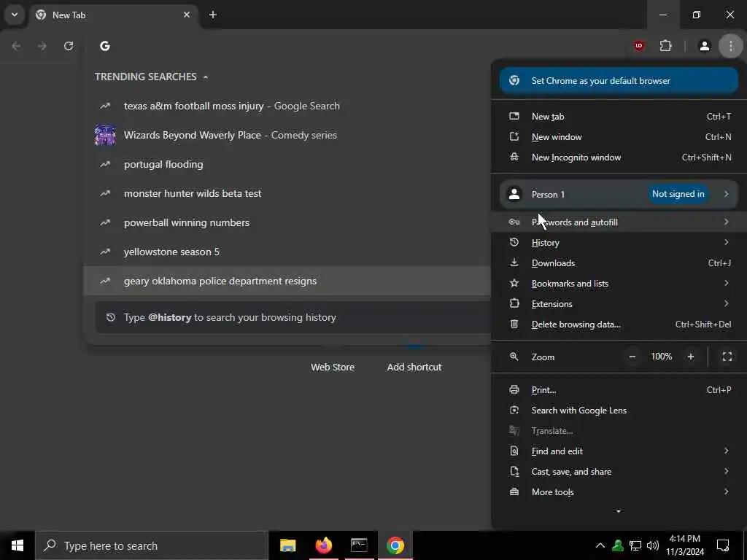The height and width of the screenshot is (560, 747).
Task: Open the volume control tray icon
Action: pos(653,545)
